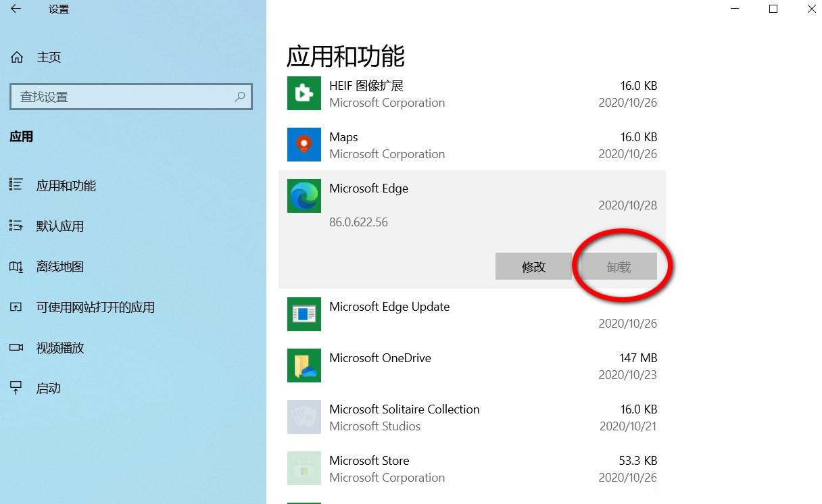Open 可使用网站打开的应用 page
The width and height of the screenshot is (822, 504).
tap(96, 307)
